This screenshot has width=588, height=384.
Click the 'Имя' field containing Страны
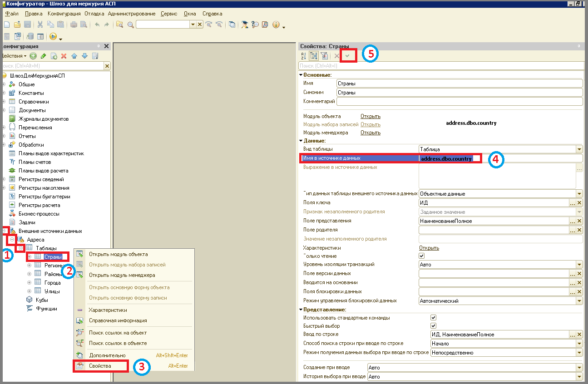tap(460, 84)
